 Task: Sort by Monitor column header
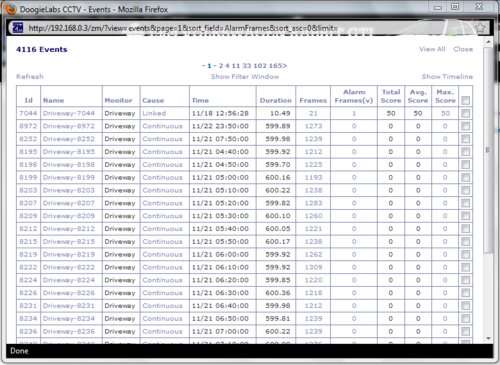tap(118, 100)
